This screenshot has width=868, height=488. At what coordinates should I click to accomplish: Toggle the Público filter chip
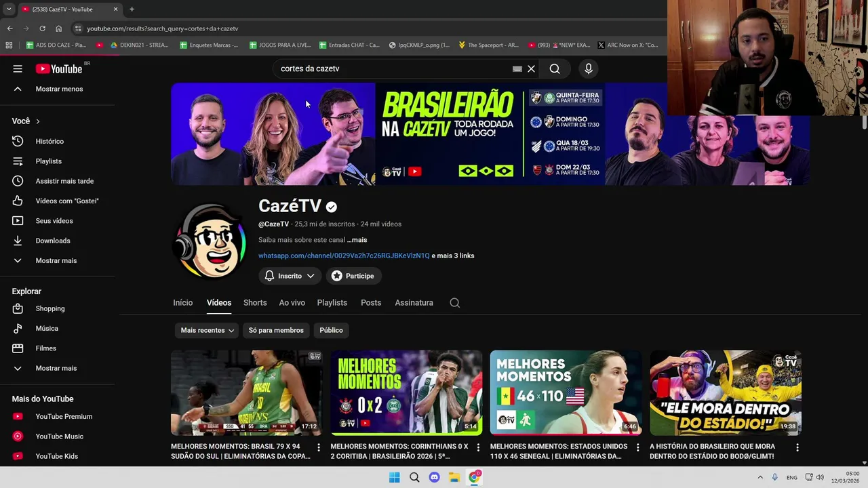click(x=331, y=330)
